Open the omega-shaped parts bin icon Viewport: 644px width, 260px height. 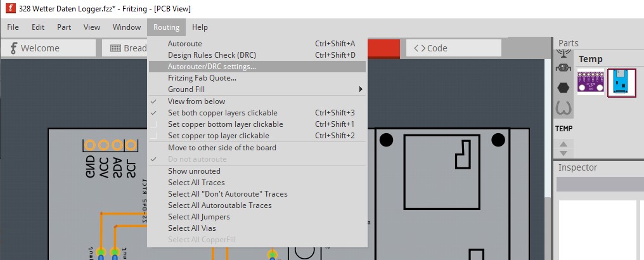pos(563,108)
